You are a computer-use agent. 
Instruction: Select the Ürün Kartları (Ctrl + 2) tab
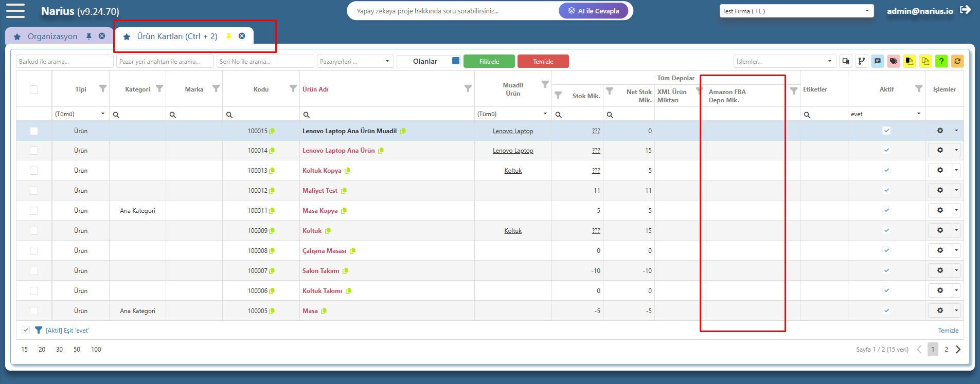point(177,36)
